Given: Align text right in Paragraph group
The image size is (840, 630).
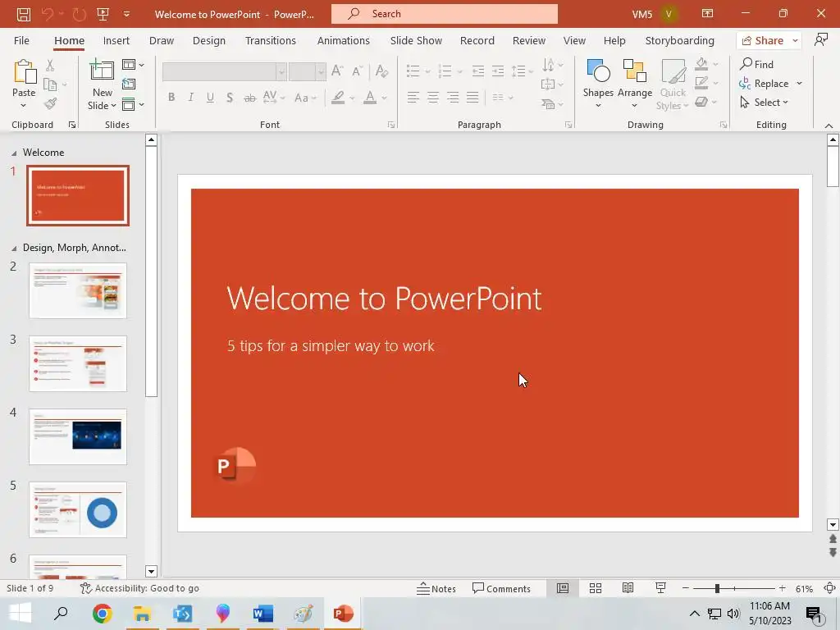Looking at the screenshot, I should pos(453,97).
